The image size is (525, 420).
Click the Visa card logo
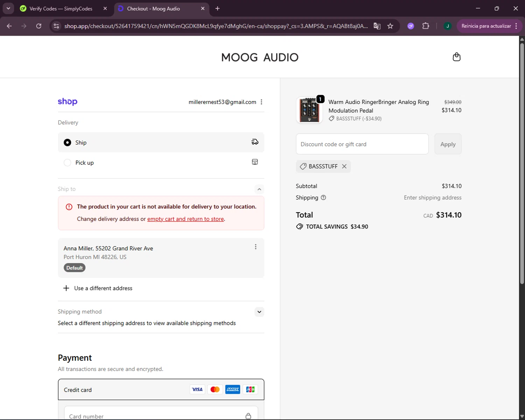tap(197, 389)
